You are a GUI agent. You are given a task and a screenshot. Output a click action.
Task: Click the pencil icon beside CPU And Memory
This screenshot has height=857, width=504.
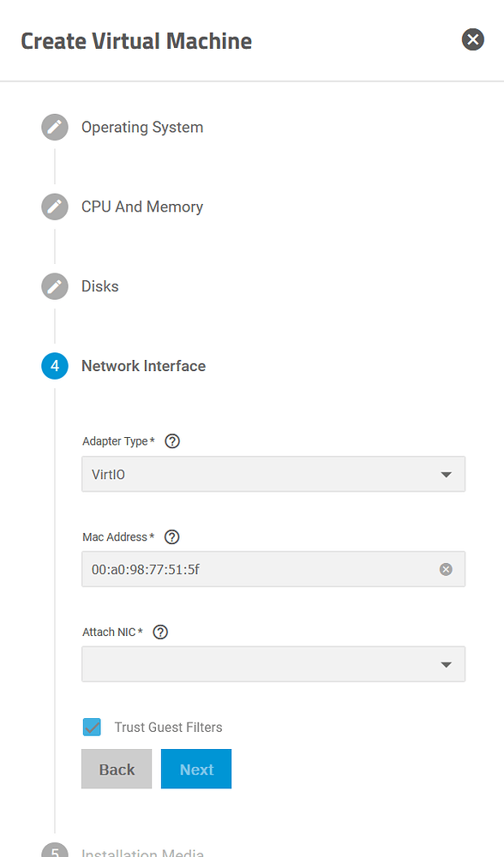[x=54, y=207]
